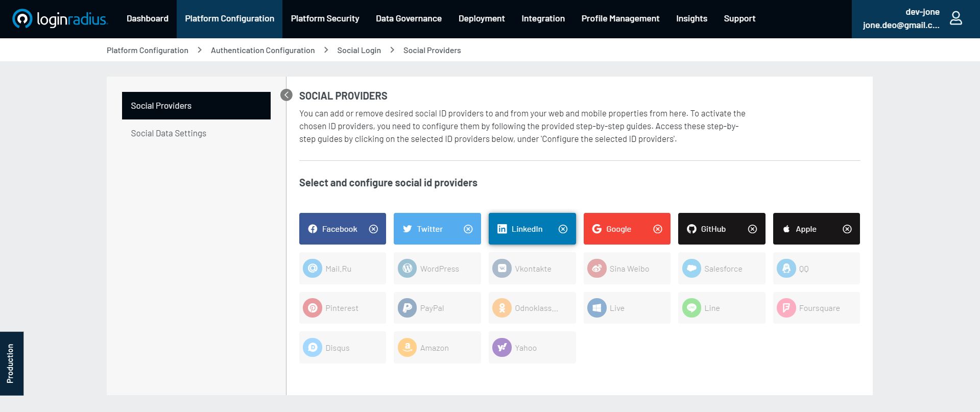The height and width of the screenshot is (412, 980).
Task: Navigate to Authentication Configuration breadcrumb
Action: click(262, 51)
